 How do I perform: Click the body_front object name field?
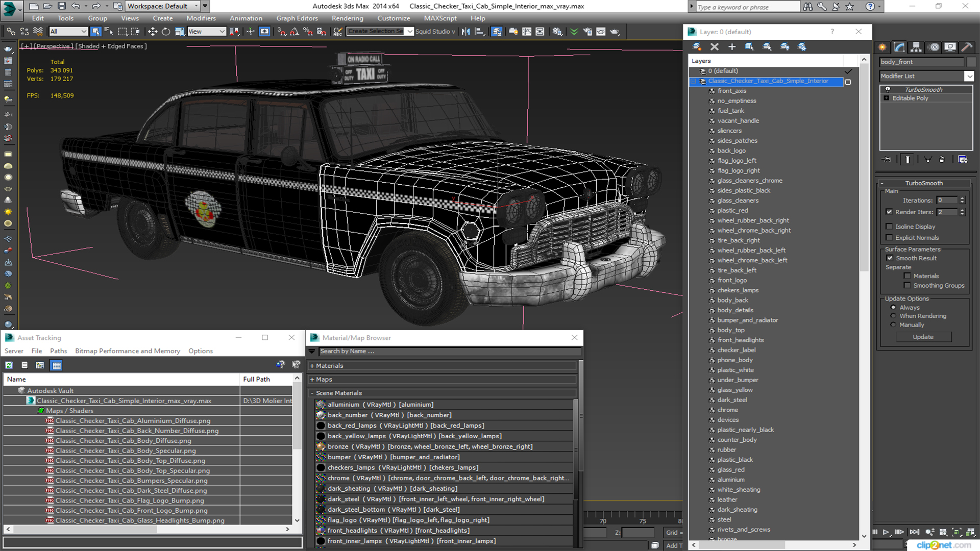[x=922, y=62]
